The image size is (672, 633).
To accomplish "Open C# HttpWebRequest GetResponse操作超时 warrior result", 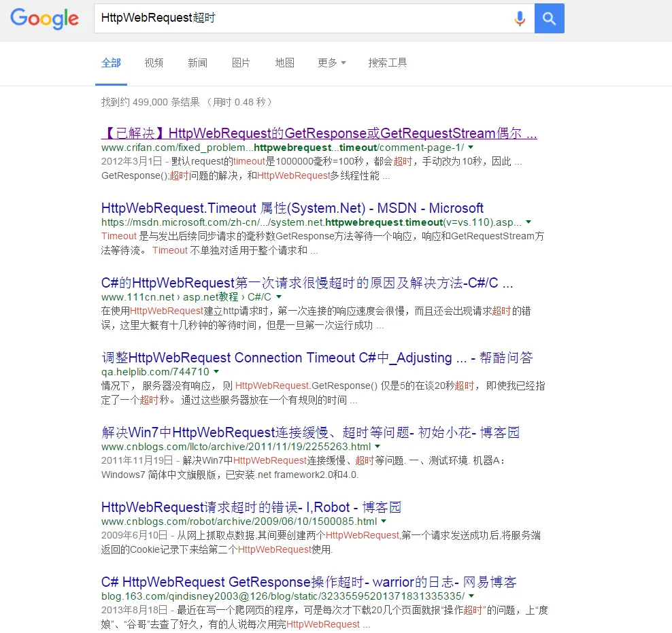I will point(309,582).
